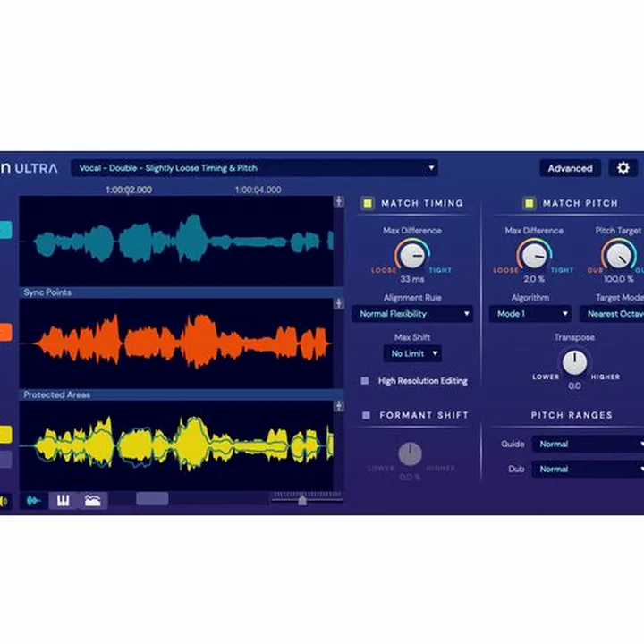The height and width of the screenshot is (644, 644).
Task: Click the 1:00:04.000 timeline marker
Action: [x=258, y=190]
